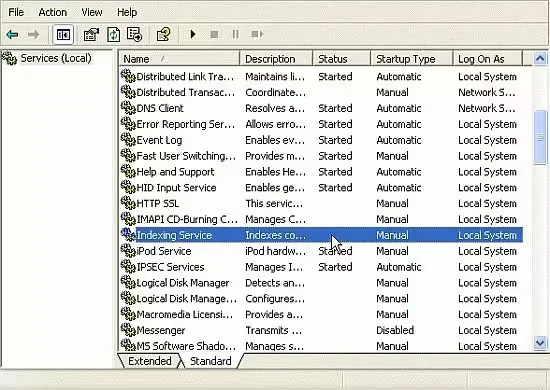Select the Logical Disk Manager name
This screenshot has width=550, height=390.
click(182, 283)
